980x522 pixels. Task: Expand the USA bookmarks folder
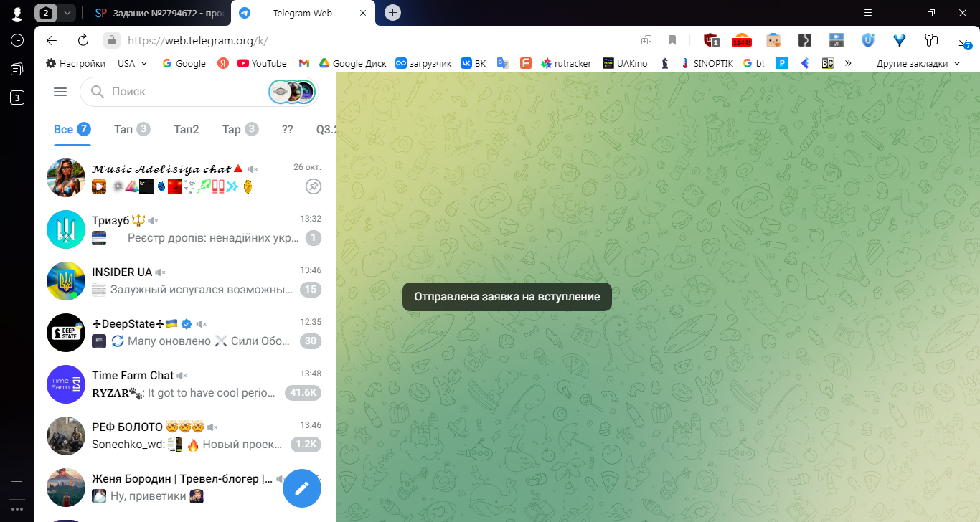click(133, 63)
